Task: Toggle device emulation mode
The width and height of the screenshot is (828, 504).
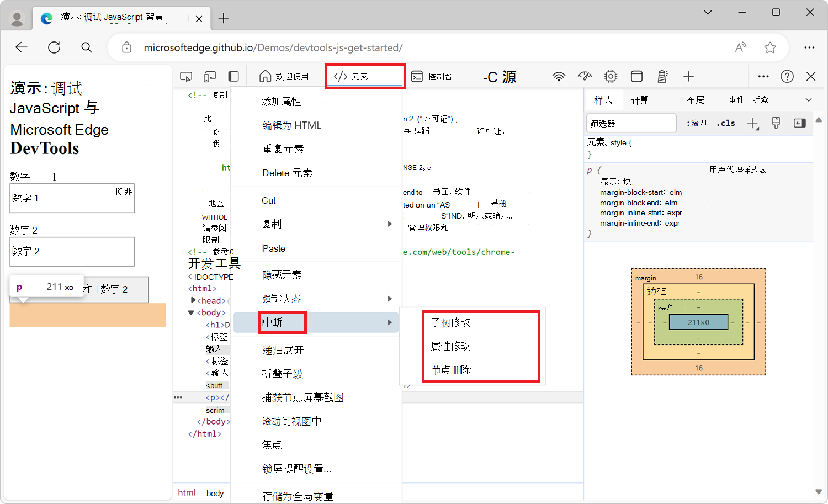Action: [210, 76]
